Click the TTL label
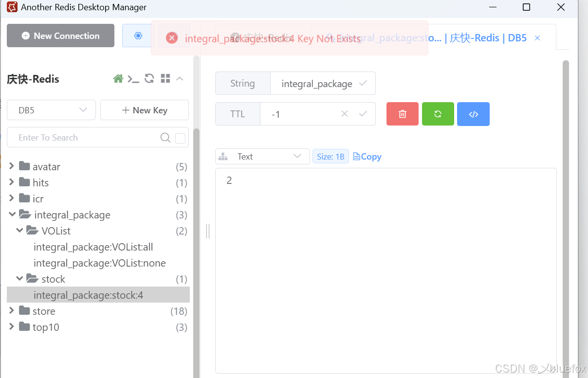 point(238,114)
